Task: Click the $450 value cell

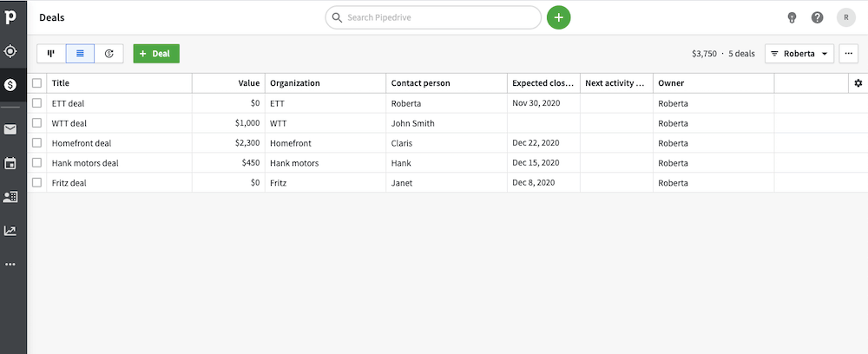Action: (x=228, y=163)
